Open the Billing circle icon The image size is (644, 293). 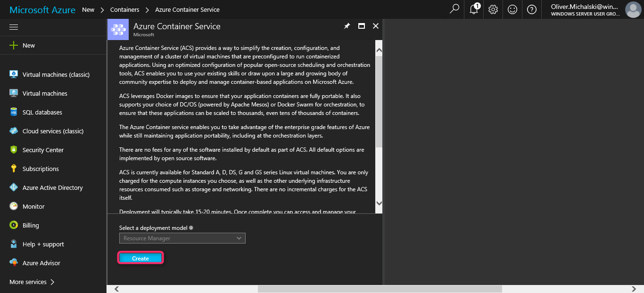coord(14,225)
